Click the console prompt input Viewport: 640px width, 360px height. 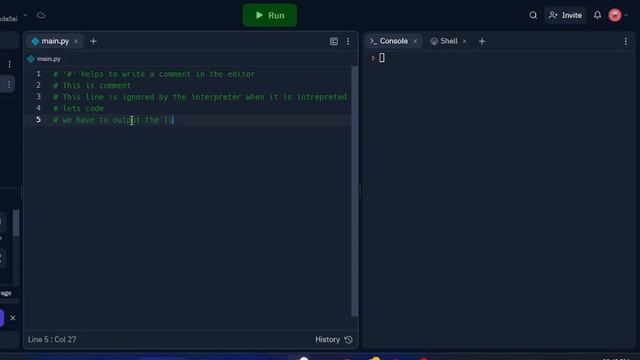tap(382, 58)
